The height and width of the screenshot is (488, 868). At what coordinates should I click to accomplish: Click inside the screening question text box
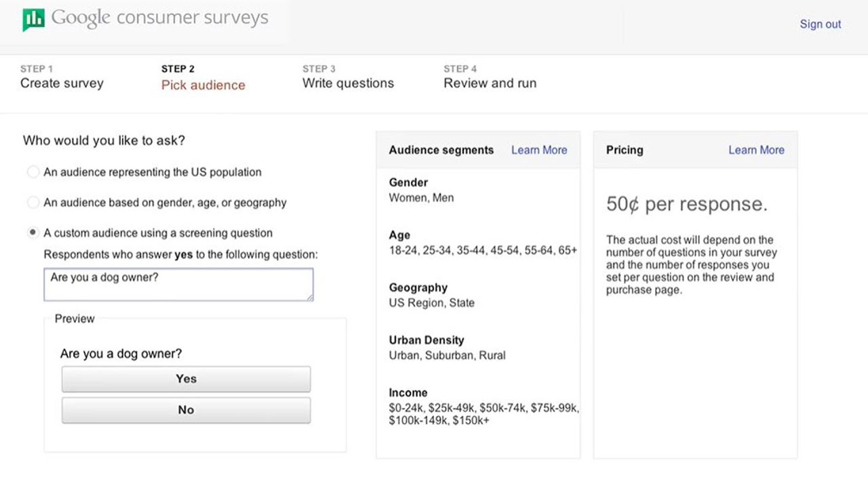click(178, 285)
